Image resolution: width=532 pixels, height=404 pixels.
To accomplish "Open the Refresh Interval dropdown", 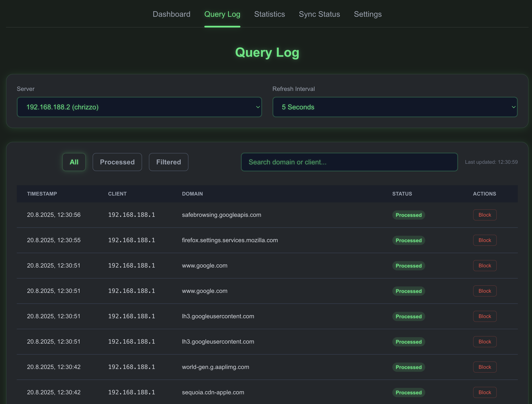I will (x=395, y=107).
